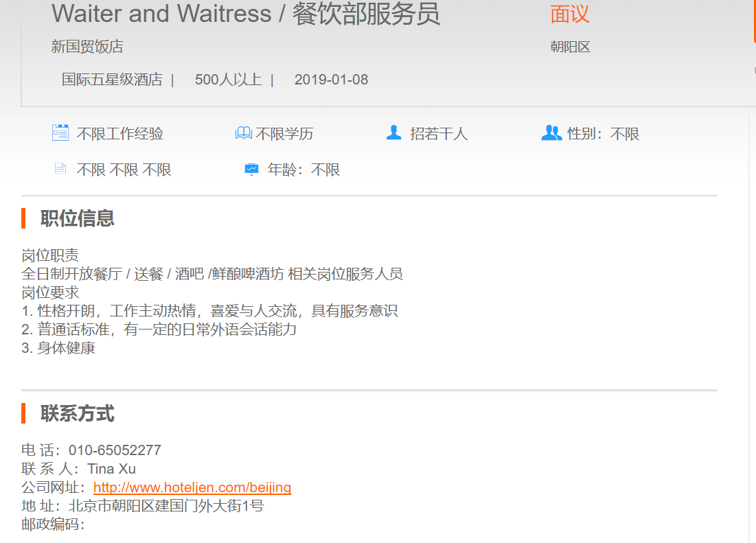Open the hoteljen.com/beijing company website link
The height and width of the screenshot is (543, 756).
pyautogui.click(x=192, y=487)
